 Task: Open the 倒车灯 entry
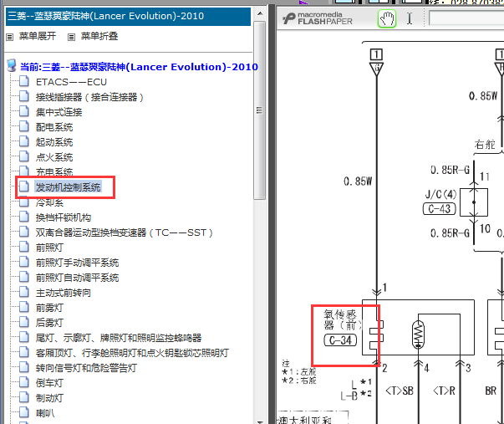pyautogui.click(x=49, y=383)
